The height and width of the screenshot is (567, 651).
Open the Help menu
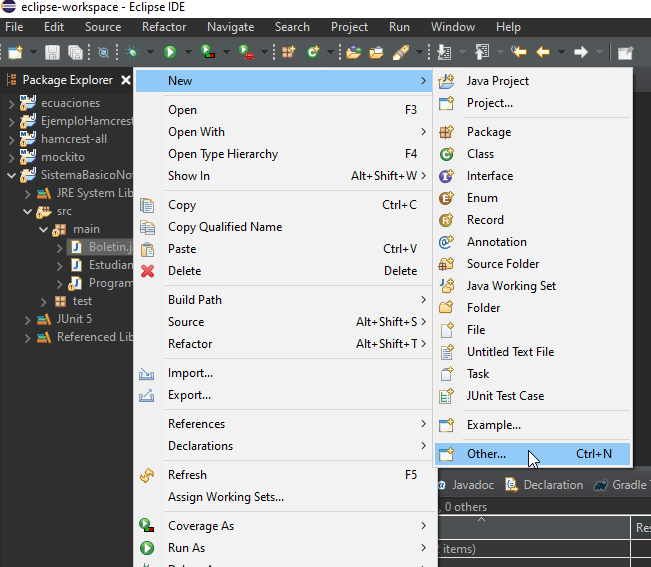pos(508,27)
